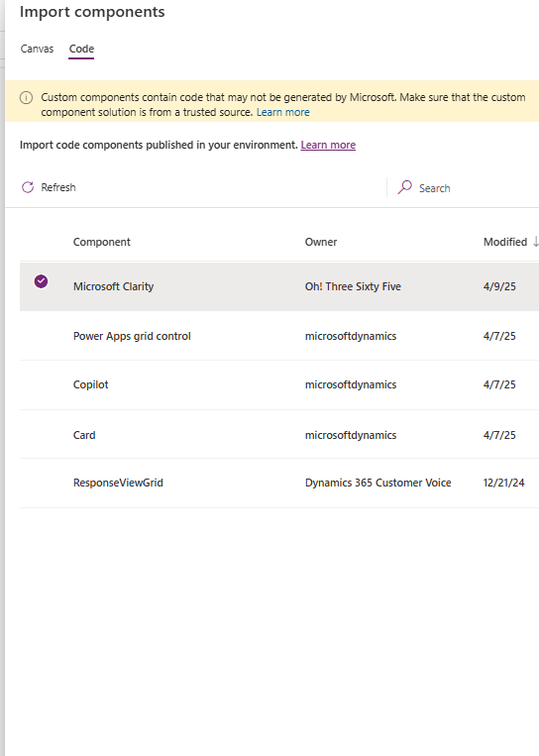Select the Card component row
The height and width of the screenshot is (756, 539).
(279, 435)
